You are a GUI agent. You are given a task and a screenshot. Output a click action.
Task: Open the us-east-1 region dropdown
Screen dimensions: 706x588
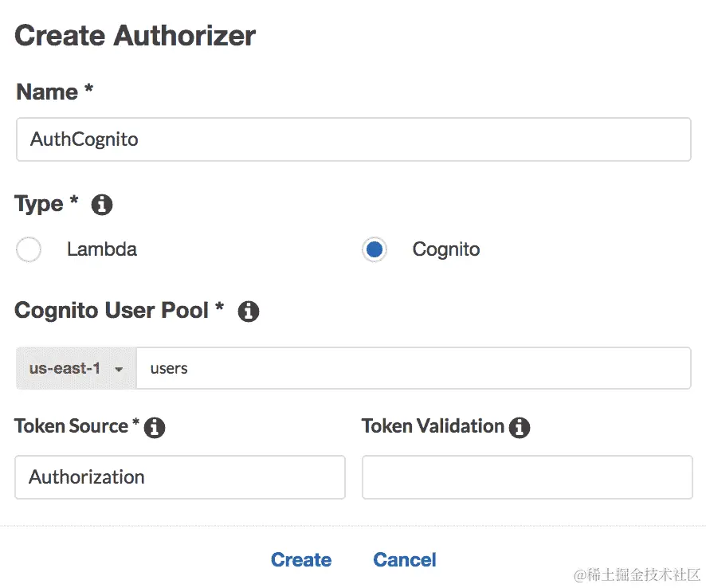pyautogui.click(x=76, y=369)
